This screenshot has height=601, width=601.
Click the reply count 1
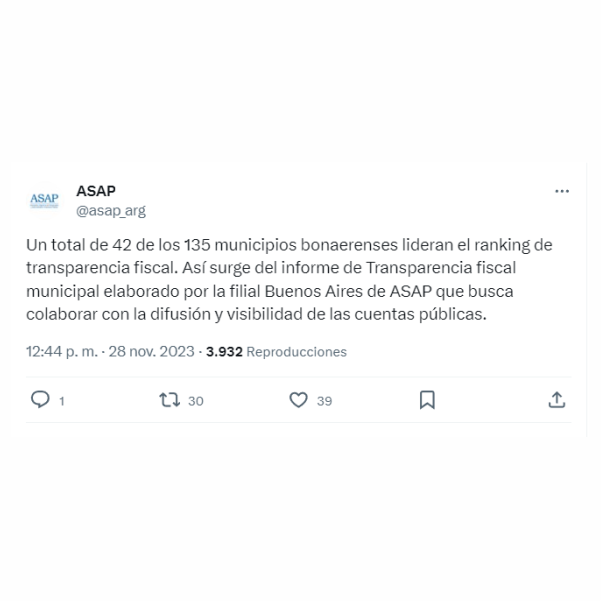62,401
